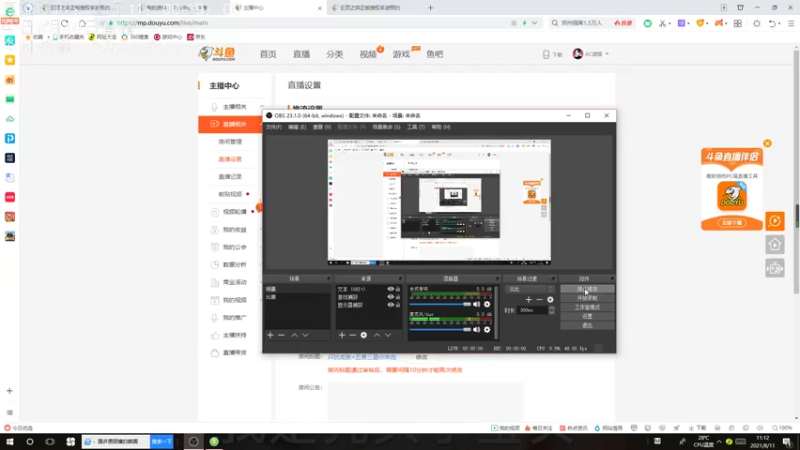Remove selected source with minus icon

tap(353, 335)
